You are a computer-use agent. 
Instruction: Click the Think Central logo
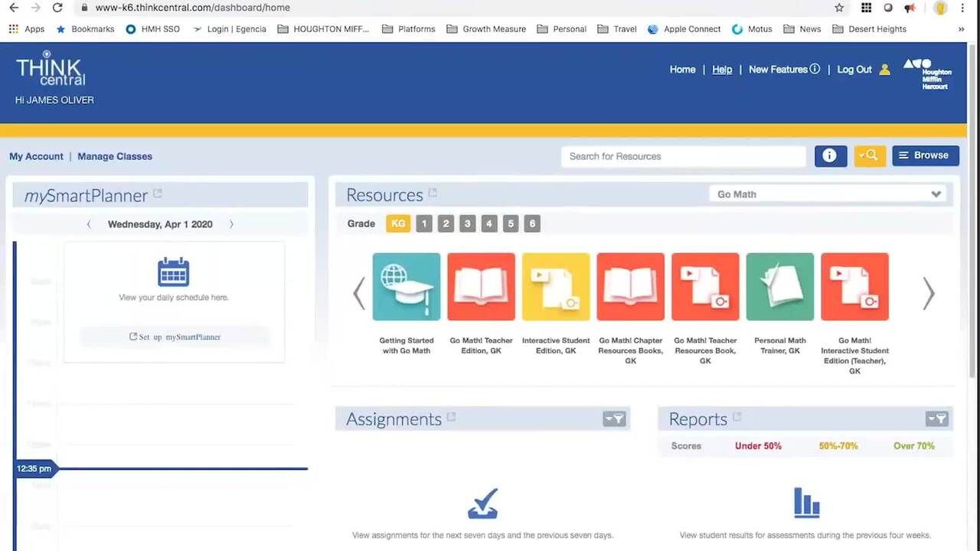coord(51,69)
